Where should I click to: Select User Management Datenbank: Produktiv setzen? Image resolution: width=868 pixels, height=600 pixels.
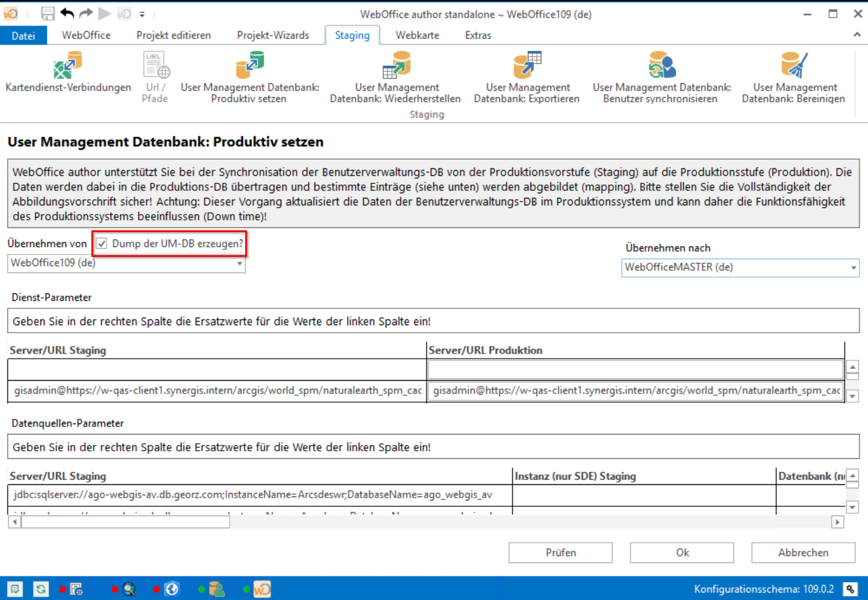[x=250, y=75]
